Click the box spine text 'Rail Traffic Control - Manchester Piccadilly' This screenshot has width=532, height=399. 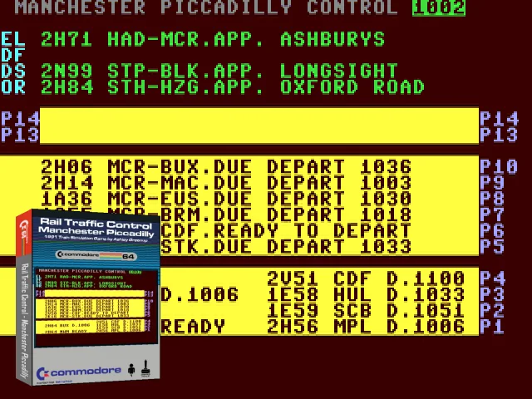(25, 321)
